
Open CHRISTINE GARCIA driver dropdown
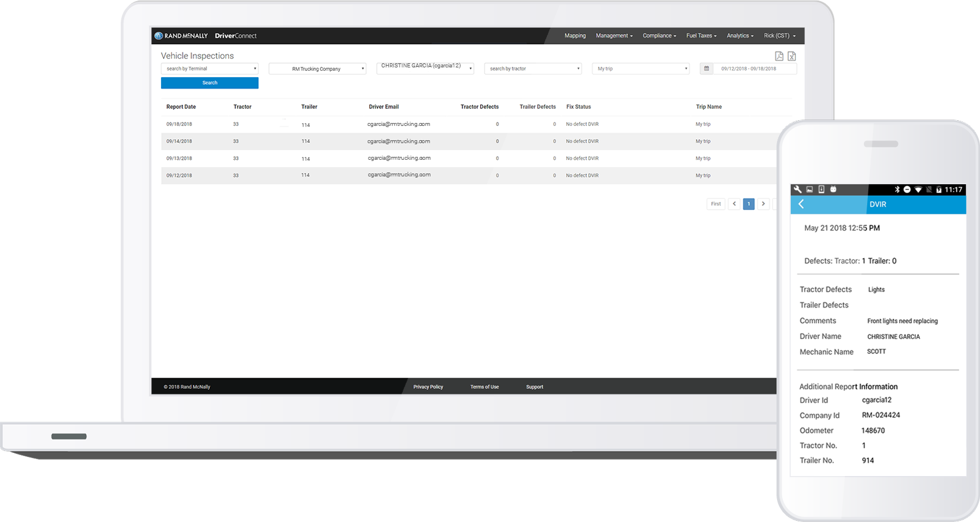425,68
